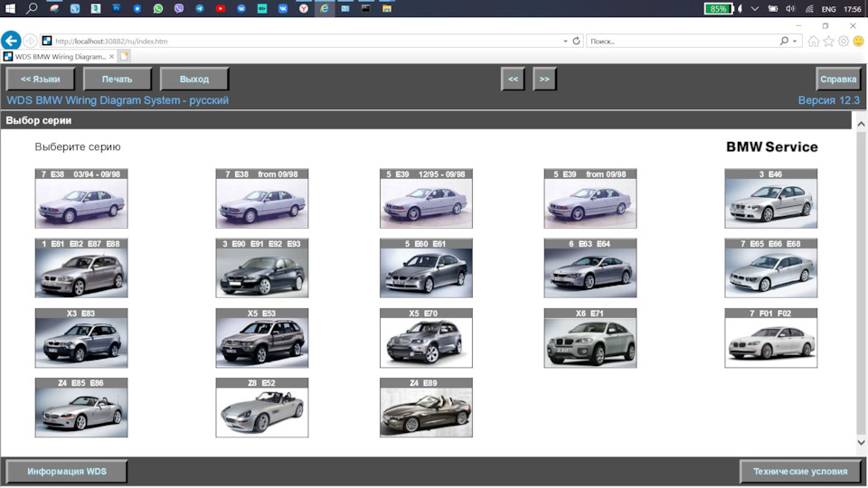This screenshot has height=488, width=868.
Task: Open the new tab button
Action: pyautogui.click(x=124, y=56)
